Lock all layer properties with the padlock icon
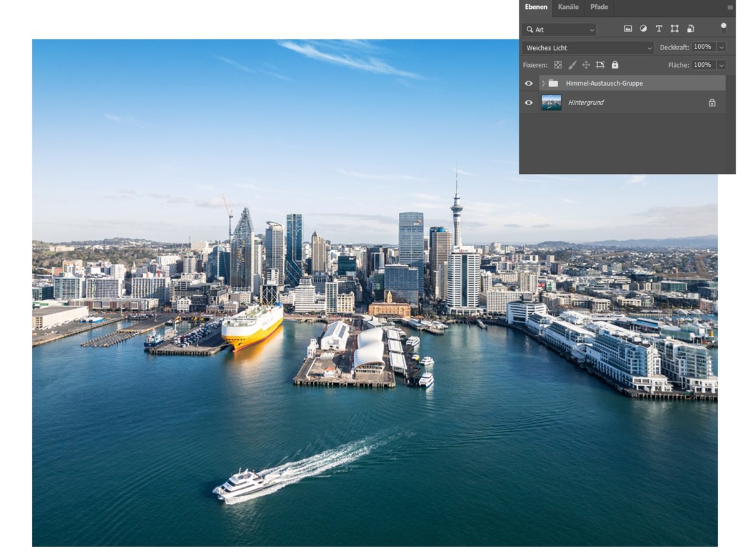Image resolution: width=750 pixels, height=560 pixels. pos(615,64)
